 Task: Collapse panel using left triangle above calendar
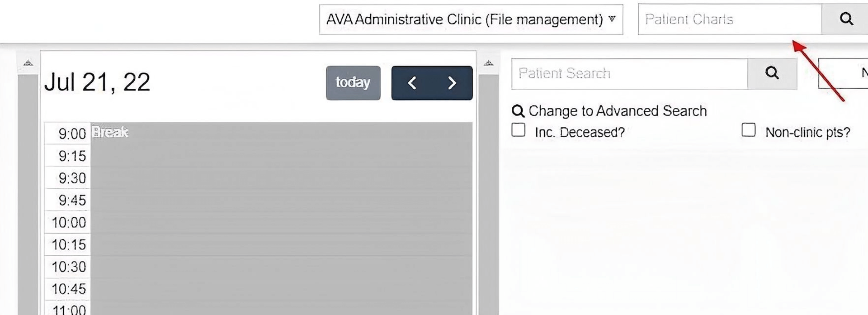28,63
